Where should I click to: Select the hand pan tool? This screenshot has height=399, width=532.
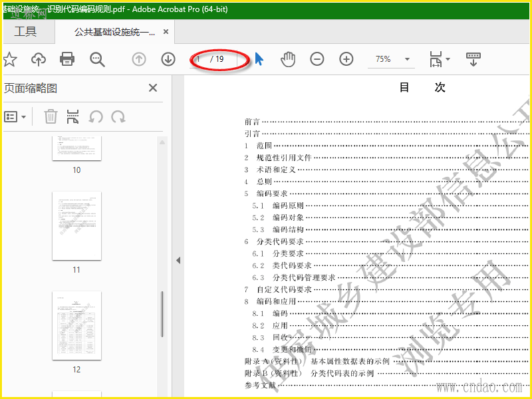click(288, 59)
